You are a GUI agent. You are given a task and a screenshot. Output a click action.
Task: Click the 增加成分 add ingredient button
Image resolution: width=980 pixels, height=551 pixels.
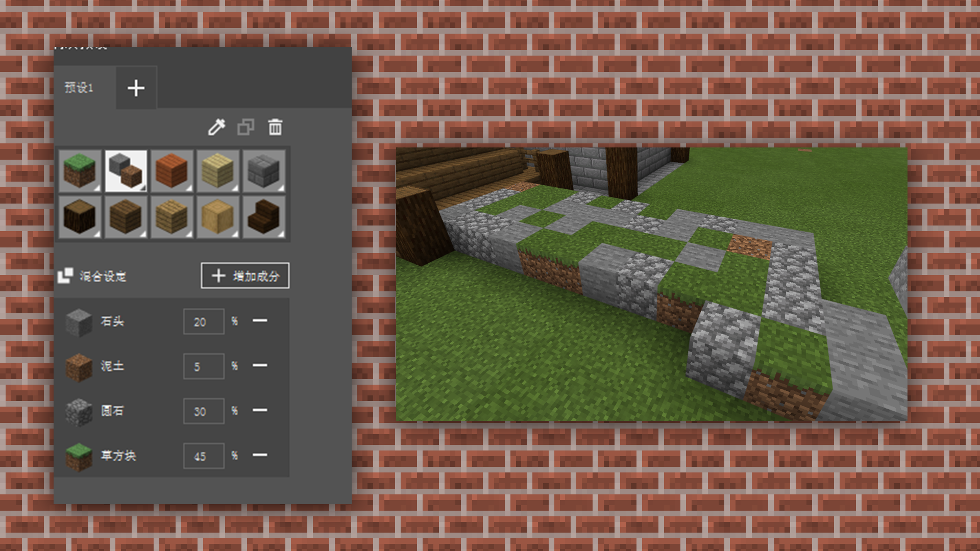coord(245,276)
